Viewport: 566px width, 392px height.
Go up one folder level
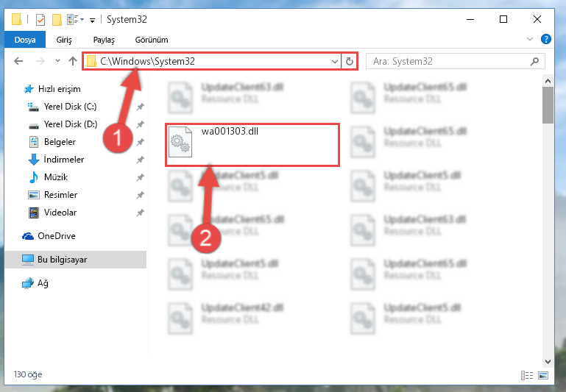73,61
